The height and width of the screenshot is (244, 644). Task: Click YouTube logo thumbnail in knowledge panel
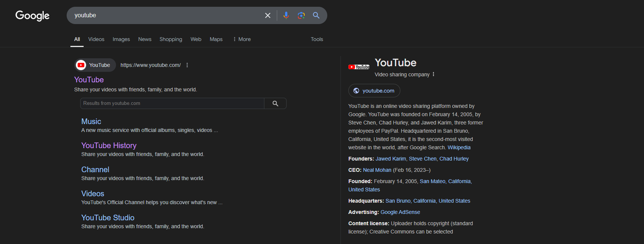point(359,67)
